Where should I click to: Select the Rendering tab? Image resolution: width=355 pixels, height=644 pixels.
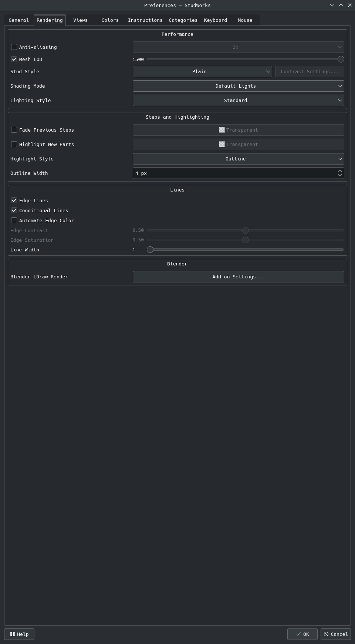(50, 20)
